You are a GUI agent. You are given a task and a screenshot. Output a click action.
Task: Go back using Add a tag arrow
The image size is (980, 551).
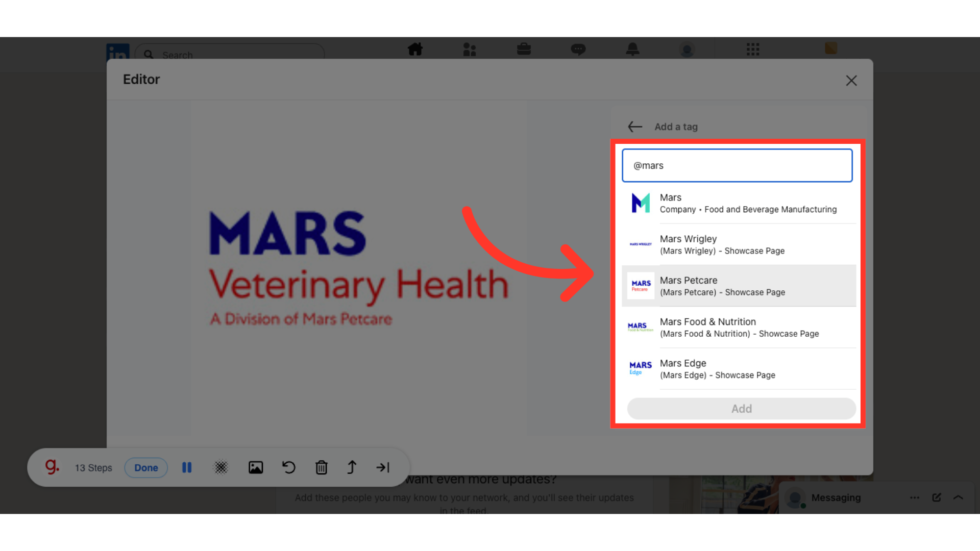point(635,127)
